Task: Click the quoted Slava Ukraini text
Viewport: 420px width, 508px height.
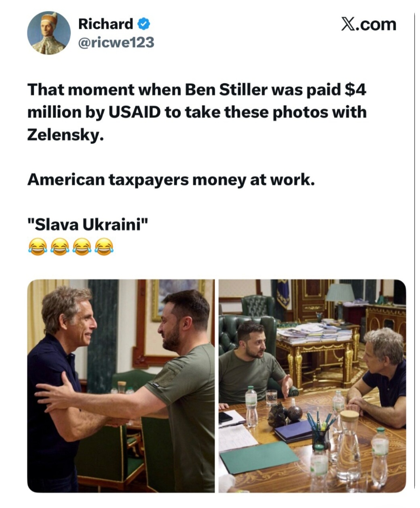Action: [88, 224]
